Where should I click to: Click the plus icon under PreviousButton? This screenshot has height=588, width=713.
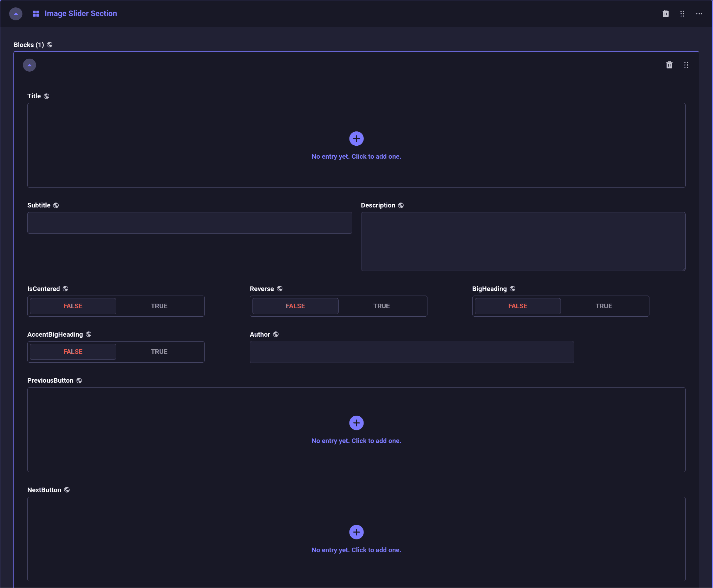tap(356, 423)
